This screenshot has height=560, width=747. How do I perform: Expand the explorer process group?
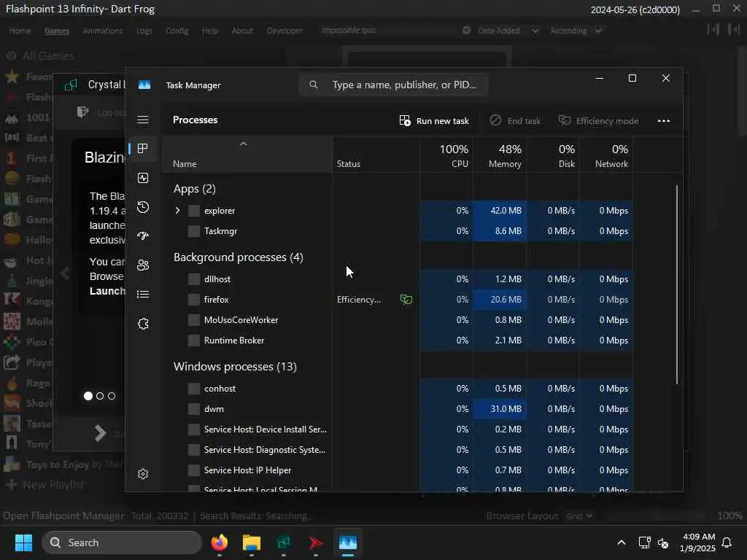178,211
